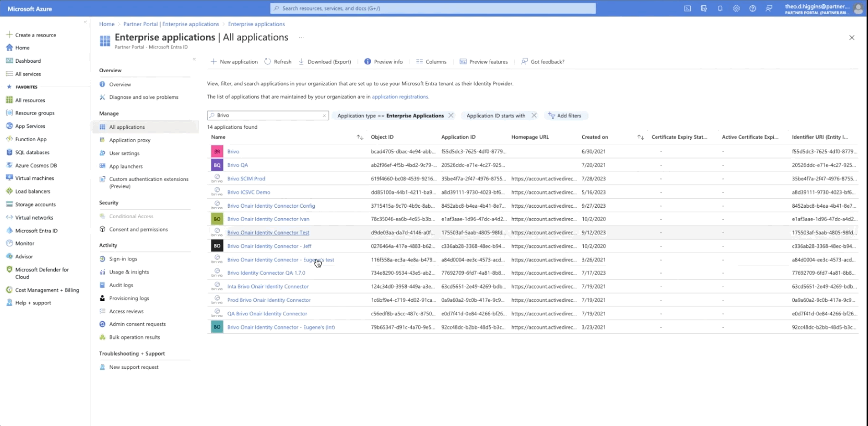
Task: Open the Columns chooser
Action: click(431, 62)
